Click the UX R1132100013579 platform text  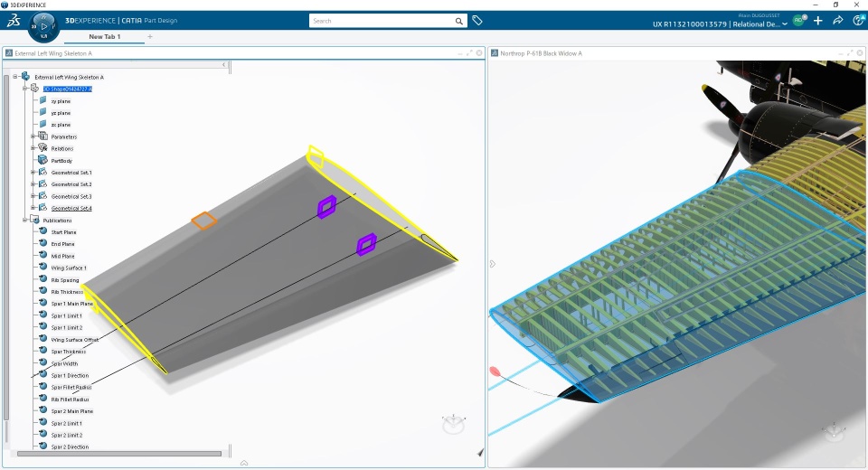[x=689, y=24]
